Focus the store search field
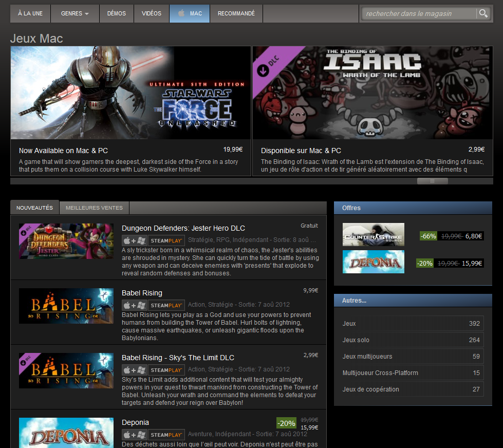Screen dimensions: 503x448 (420, 13)
